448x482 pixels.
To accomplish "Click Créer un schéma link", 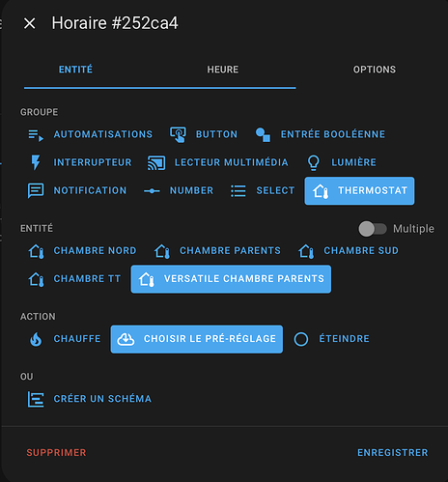I will coord(90,399).
